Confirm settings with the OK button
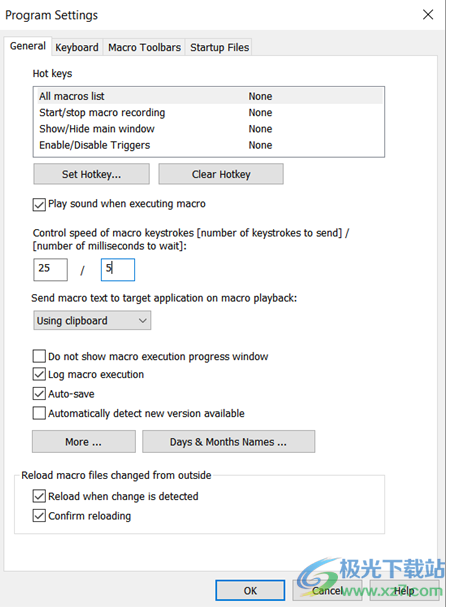Viewport: 456px width, 607px height. point(250,590)
